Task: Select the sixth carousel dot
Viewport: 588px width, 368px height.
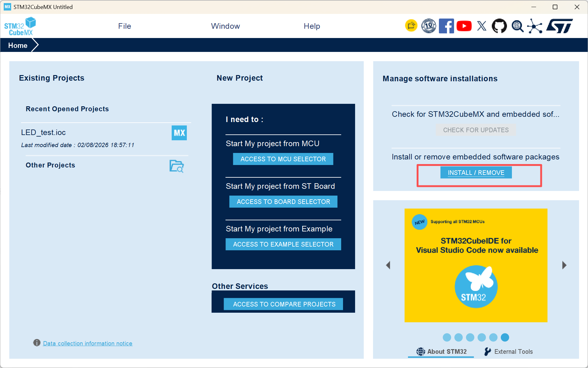Action: 505,337
